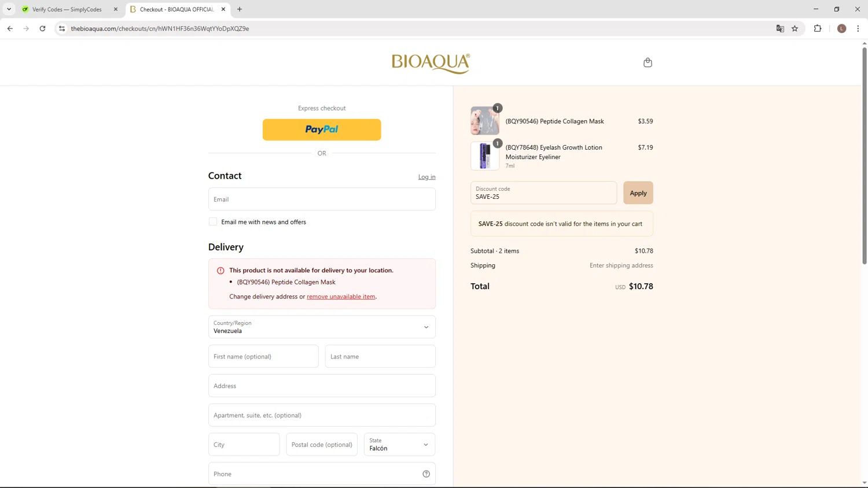Click the Log in link
The width and height of the screenshot is (868, 488).
coord(427,177)
